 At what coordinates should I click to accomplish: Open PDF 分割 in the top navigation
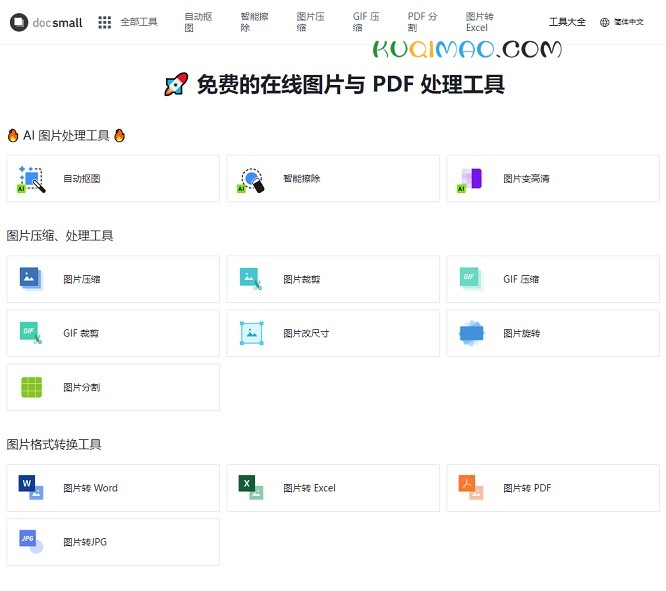(x=422, y=22)
